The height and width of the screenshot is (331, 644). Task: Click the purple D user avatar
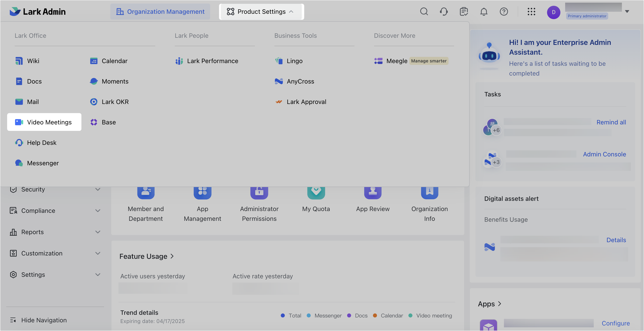coord(553,12)
